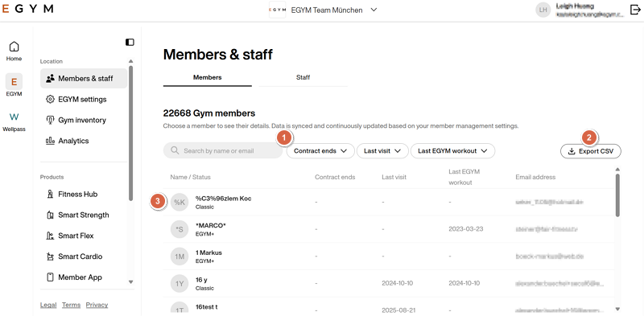Screen dimensions: 644x316
Task: Click the Smart Cardio icon in sidebar
Action: coord(50,256)
